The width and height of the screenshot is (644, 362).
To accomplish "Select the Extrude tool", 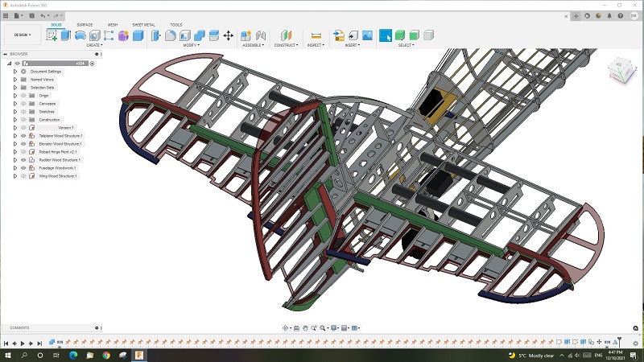I will tap(66, 35).
